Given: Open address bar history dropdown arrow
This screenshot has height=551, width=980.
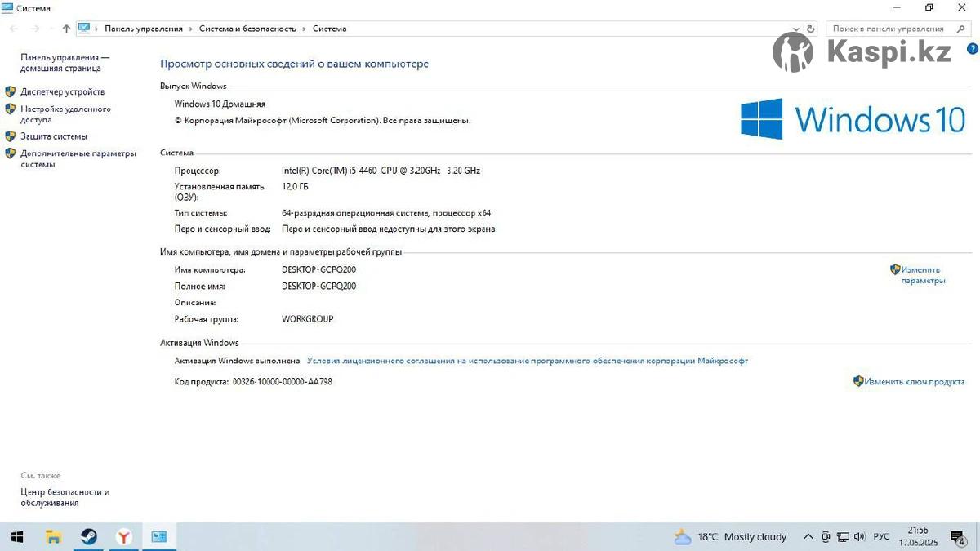Looking at the screenshot, I should [798, 29].
